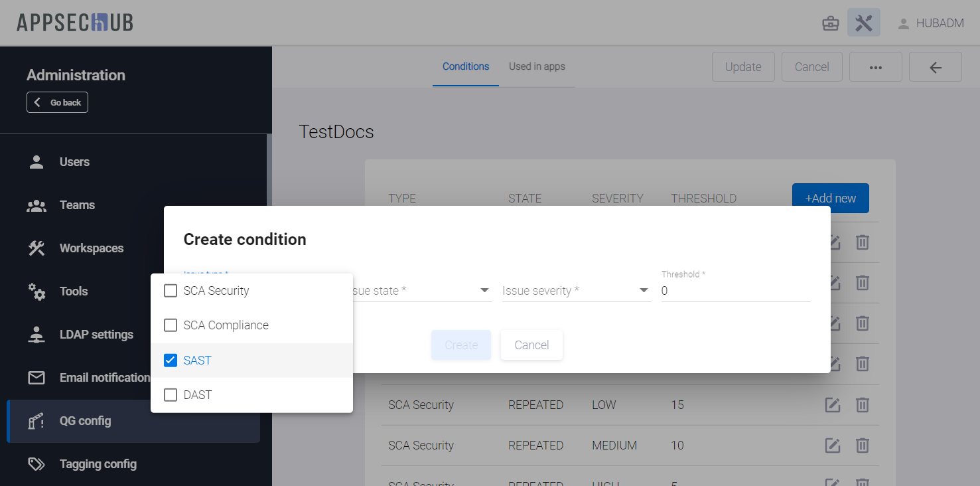This screenshot has width=980, height=486.
Task: Open the three-dots more options menu
Action: point(875,67)
